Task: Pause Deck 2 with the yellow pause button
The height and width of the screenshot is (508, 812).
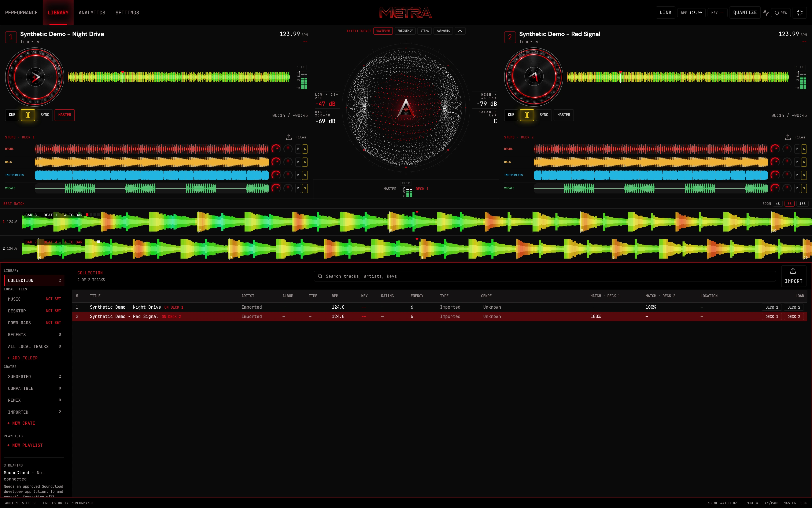Action: (527, 115)
